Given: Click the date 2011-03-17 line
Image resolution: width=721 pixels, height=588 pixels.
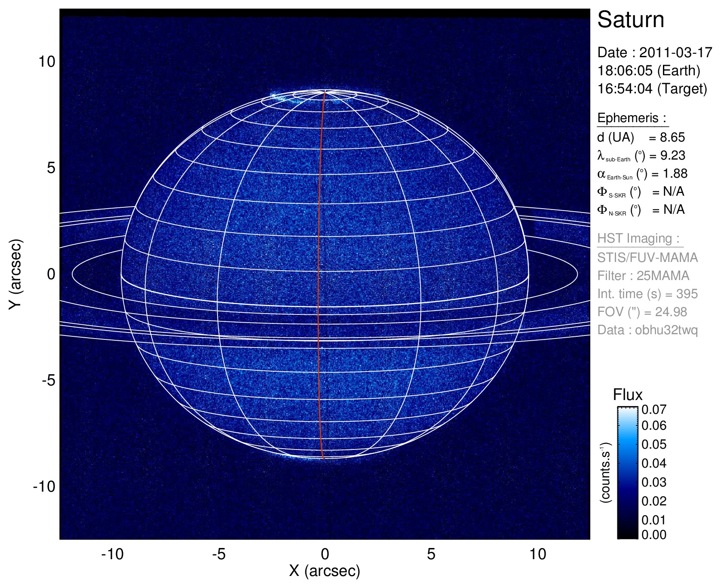Looking at the screenshot, I should click(654, 52).
